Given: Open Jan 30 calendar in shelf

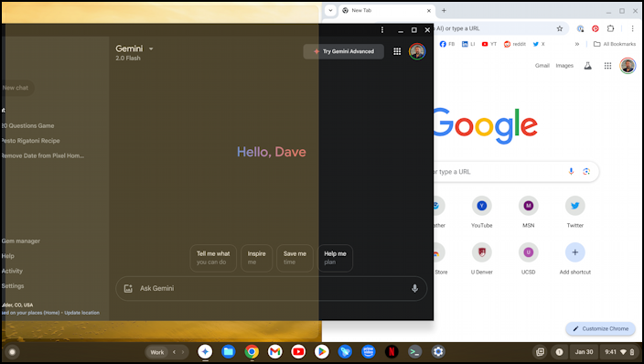Looking at the screenshot, I should (x=584, y=352).
